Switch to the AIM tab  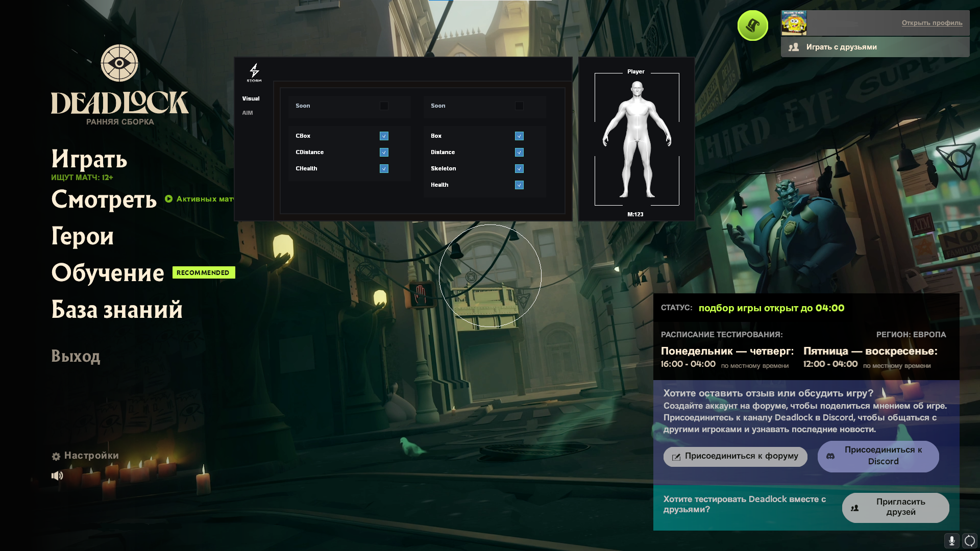tap(248, 113)
